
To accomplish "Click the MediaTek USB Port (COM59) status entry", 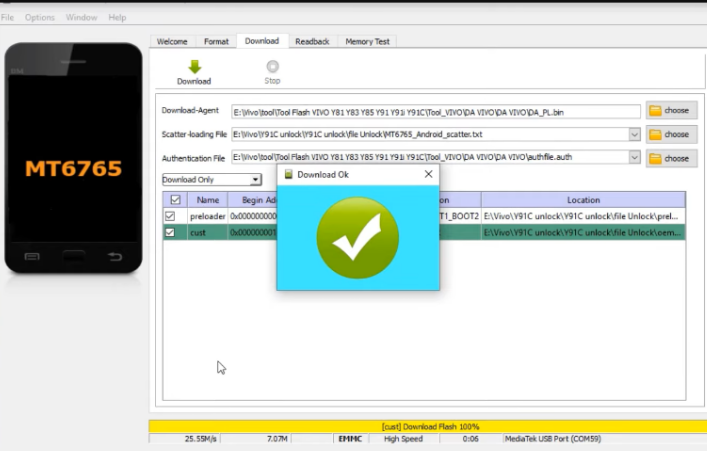I will click(553, 438).
